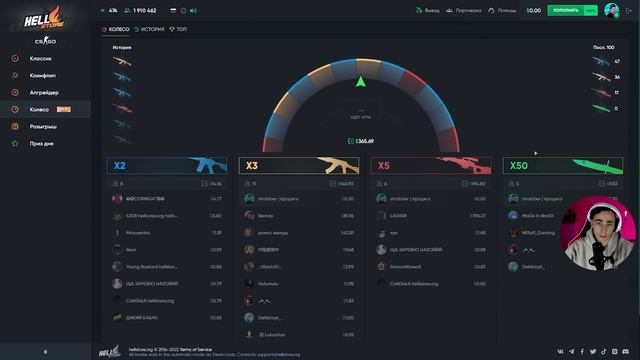
Task: Select Колесо in the sidebar
Action: [x=45, y=109]
